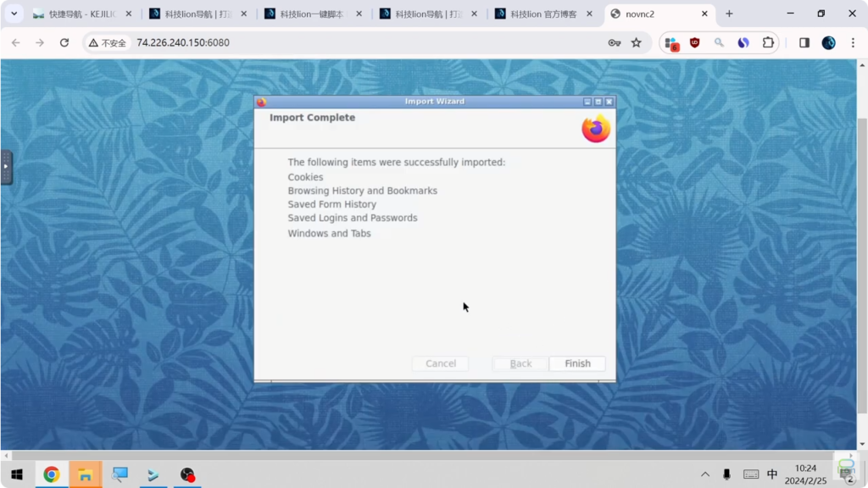
Task: Open File Explorer from the taskbar
Action: coord(85,474)
